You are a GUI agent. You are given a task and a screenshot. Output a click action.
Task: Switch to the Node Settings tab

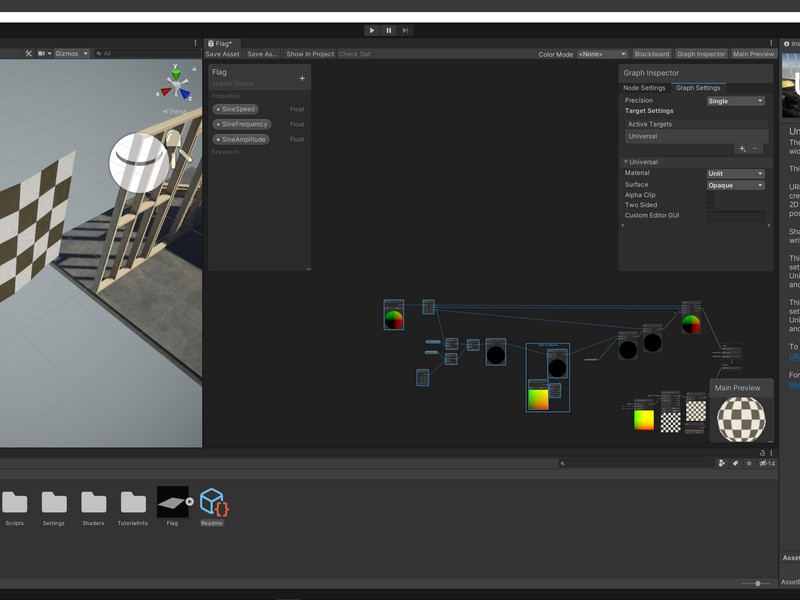(x=644, y=88)
